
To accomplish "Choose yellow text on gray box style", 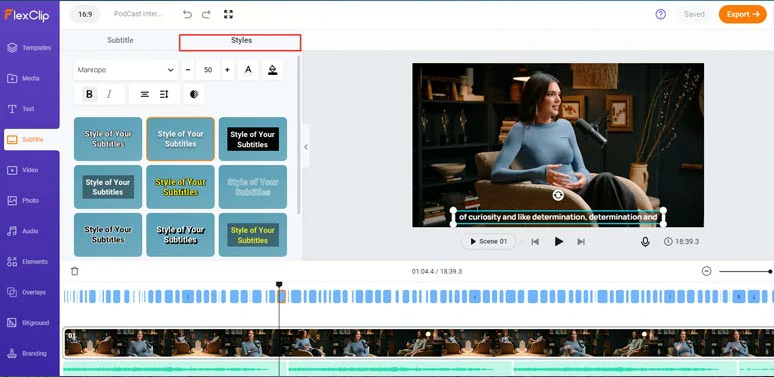I will click(x=253, y=234).
